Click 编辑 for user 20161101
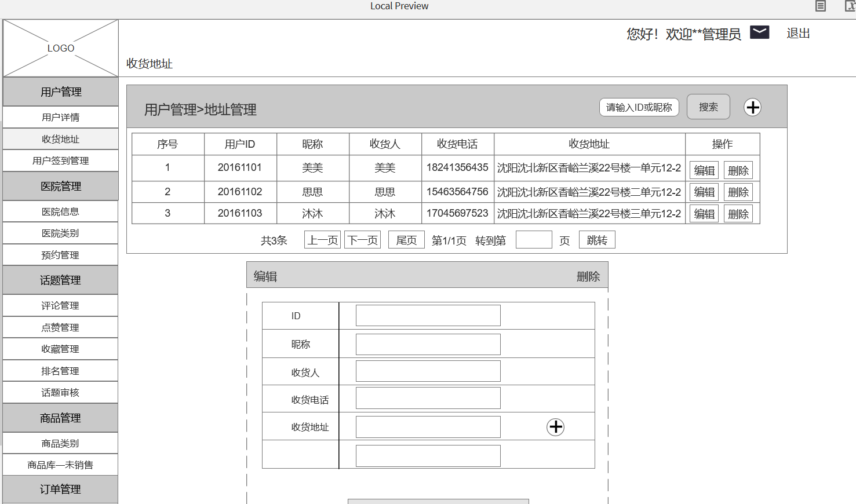Viewport: 856px width, 504px height. pos(704,170)
